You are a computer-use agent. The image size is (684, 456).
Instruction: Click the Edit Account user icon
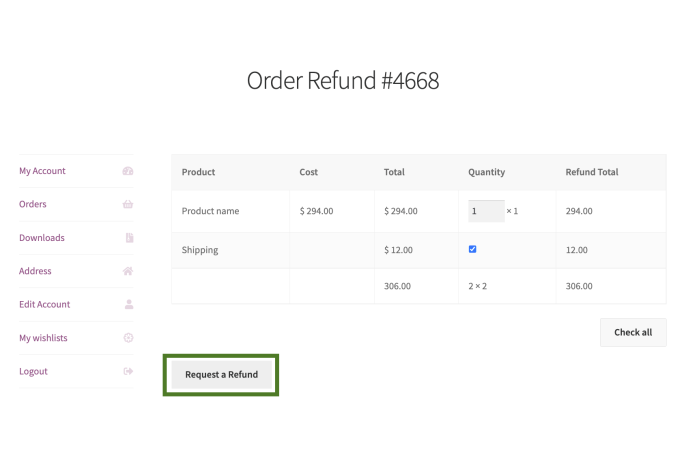coord(128,304)
